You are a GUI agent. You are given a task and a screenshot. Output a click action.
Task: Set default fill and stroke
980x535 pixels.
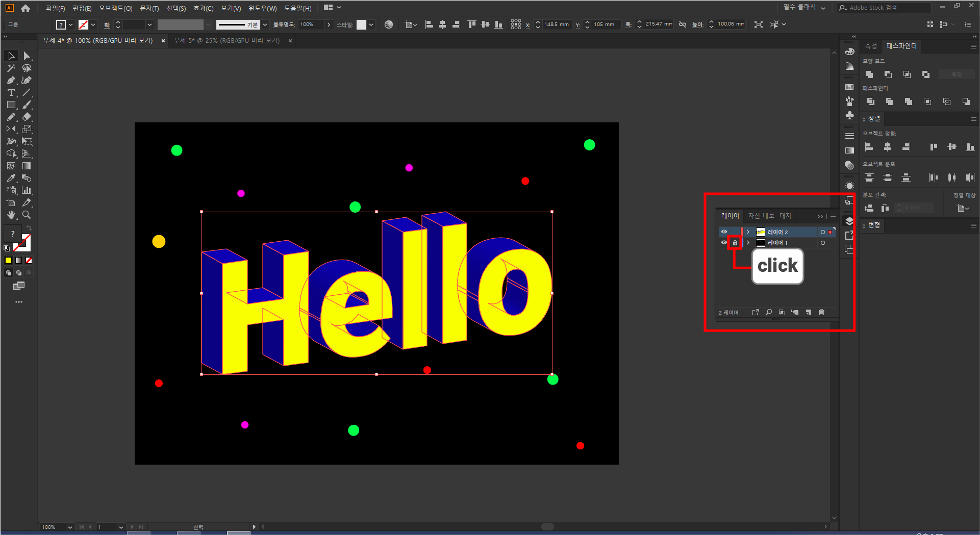click(7, 248)
